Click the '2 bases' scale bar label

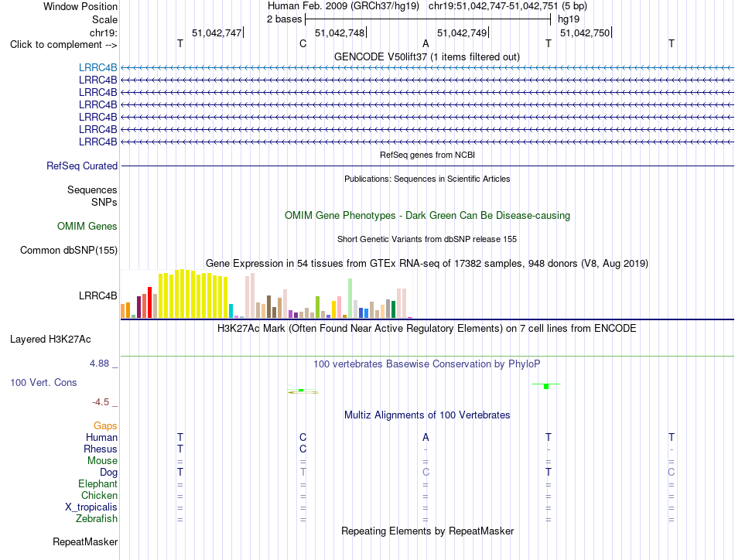[x=285, y=19]
